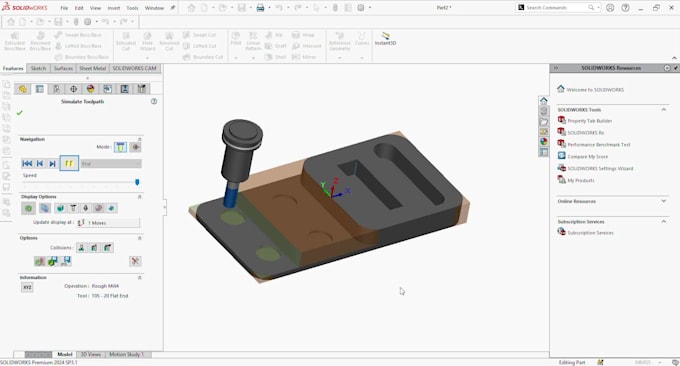Open the Insert menu

click(x=114, y=8)
